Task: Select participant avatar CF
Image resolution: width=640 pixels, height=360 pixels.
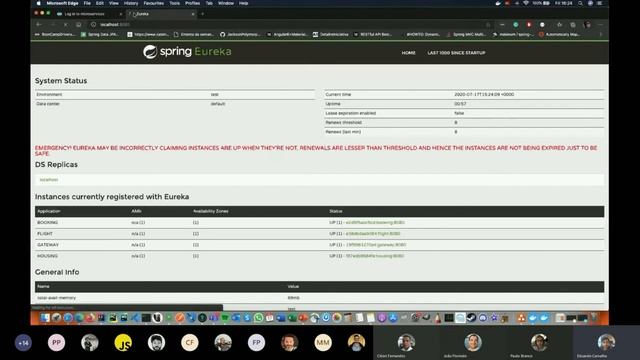Action: [190, 343]
